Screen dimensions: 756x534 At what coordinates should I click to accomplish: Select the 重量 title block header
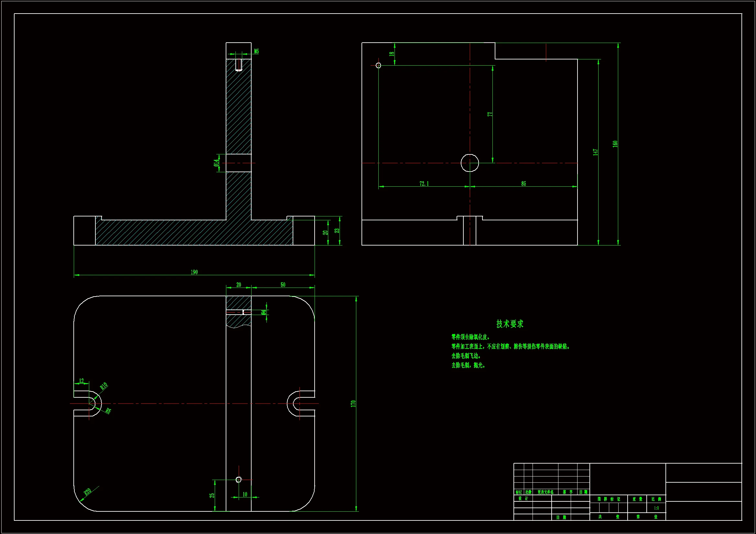coord(637,499)
